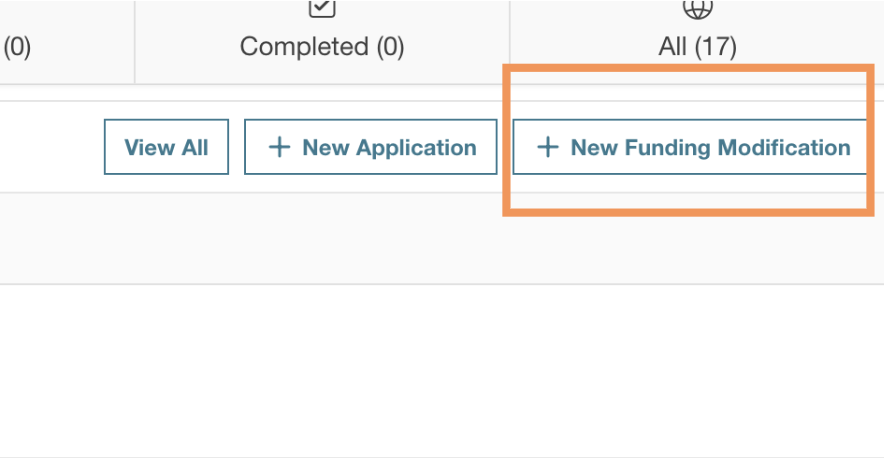This screenshot has width=884, height=458.
Task: Click the plus icon on New Funding Modification
Action: point(547,148)
